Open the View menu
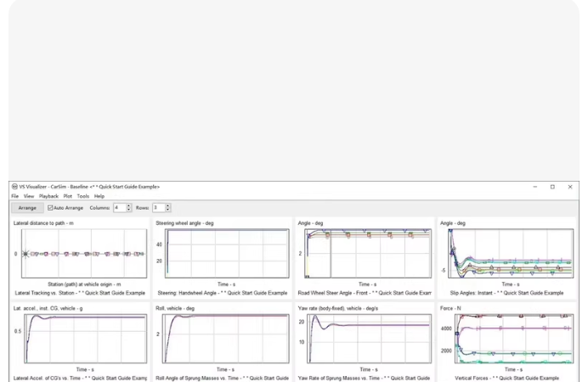Viewport: 588px width, 382px height. coord(29,196)
